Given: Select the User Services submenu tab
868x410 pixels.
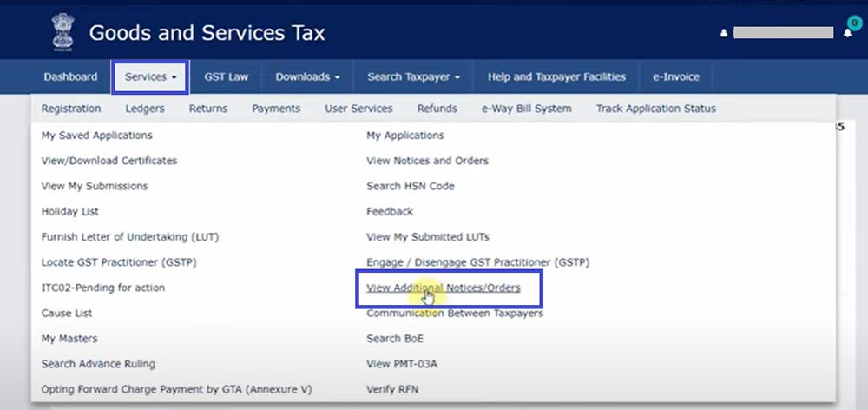Looking at the screenshot, I should 358,109.
